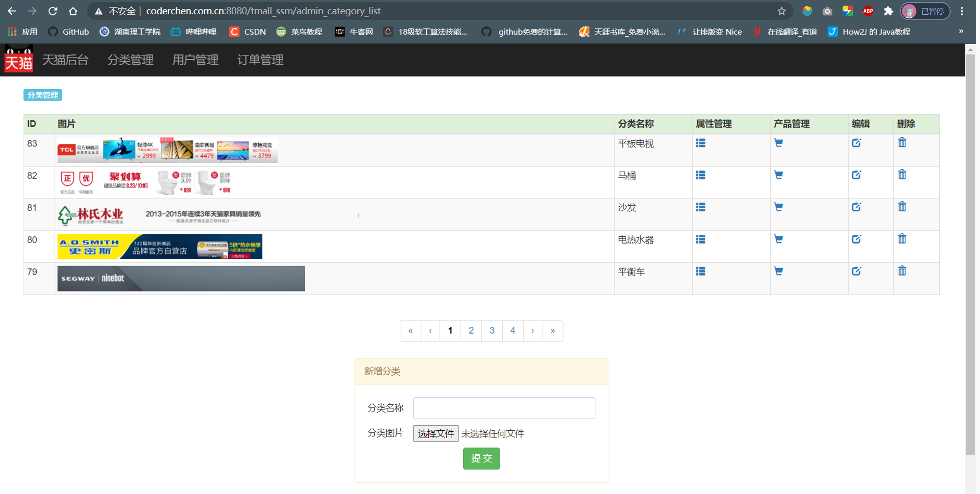Select current page 1
The width and height of the screenshot is (980, 494).
(450, 331)
